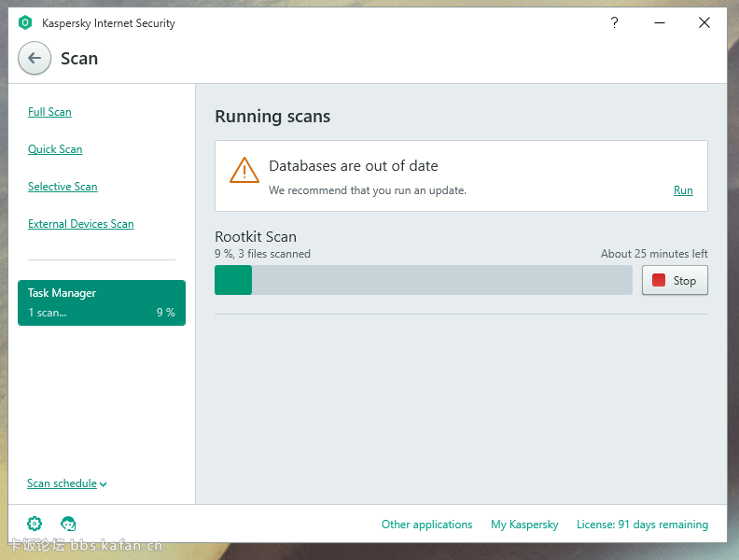Click the back arrow button
739x560 pixels.
[x=35, y=58]
